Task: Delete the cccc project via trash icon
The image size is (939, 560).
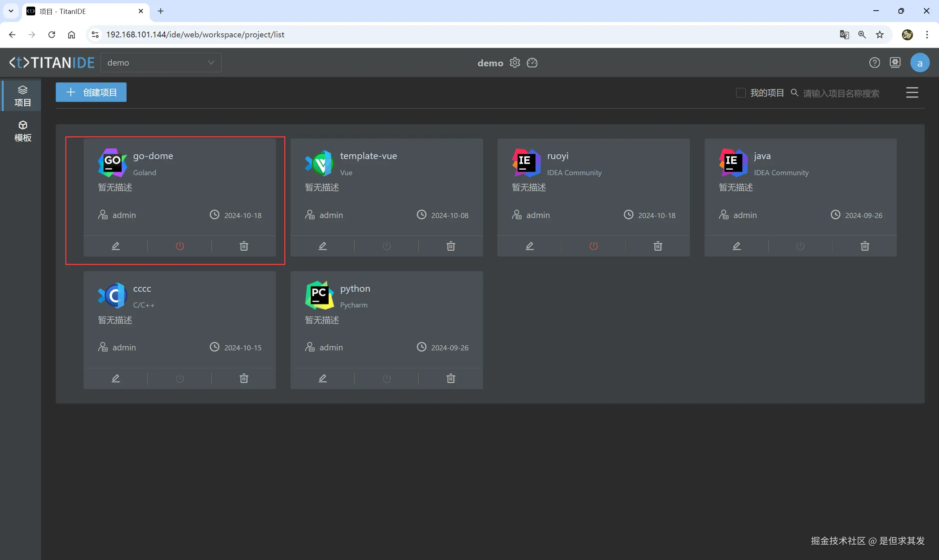Action: 244,379
